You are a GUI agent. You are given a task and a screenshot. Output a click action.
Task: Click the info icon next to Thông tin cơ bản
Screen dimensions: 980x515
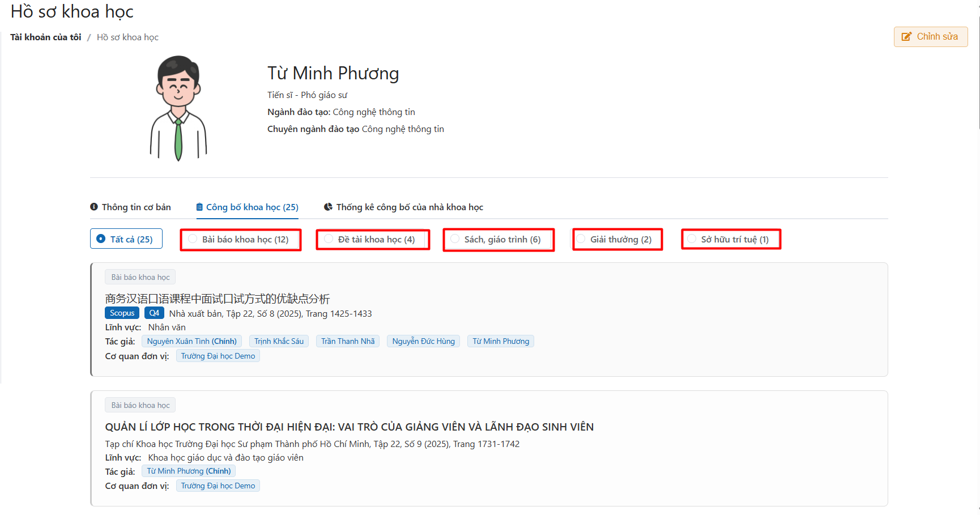(x=94, y=207)
